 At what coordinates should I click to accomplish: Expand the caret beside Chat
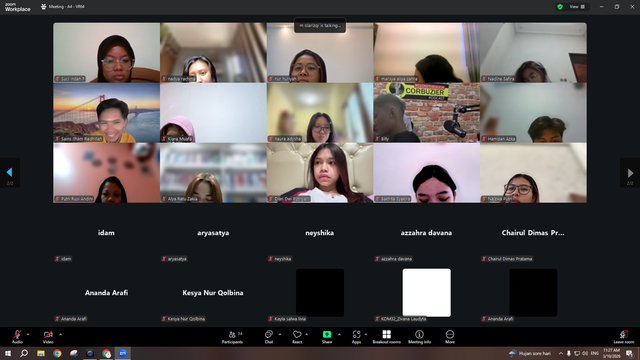pyautogui.click(x=280, y=334)
